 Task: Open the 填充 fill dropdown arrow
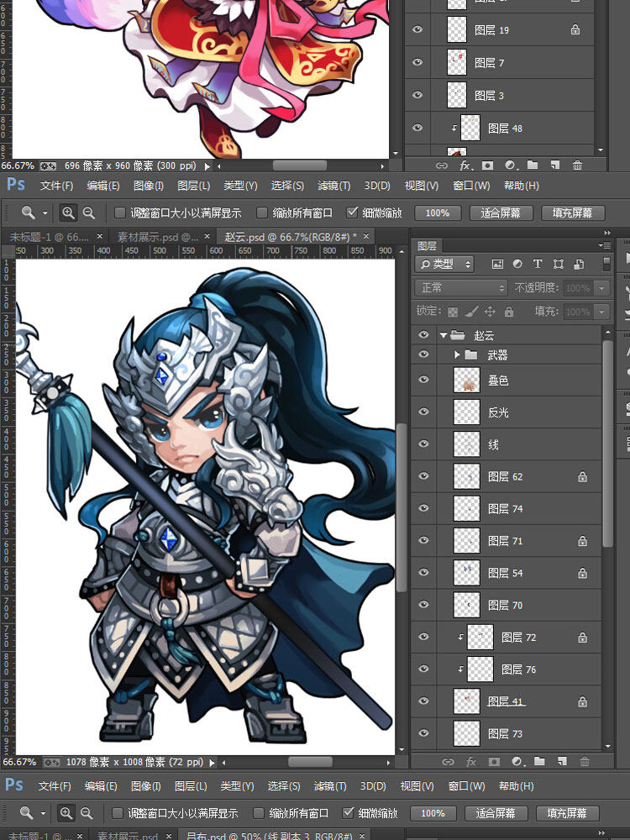tap(602, 312)
